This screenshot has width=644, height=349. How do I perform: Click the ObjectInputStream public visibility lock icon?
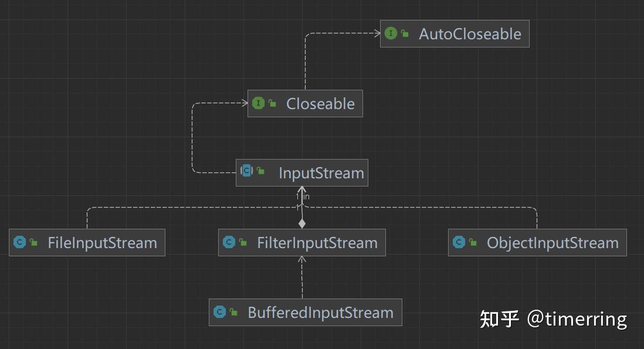[473, 243]
